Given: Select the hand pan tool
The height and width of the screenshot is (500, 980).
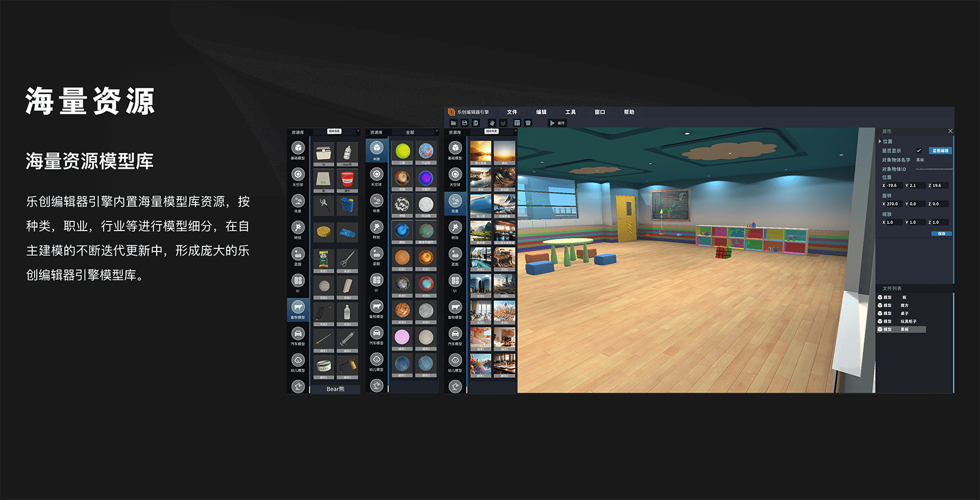Looking at the screenshot, I should [x=492, y=123].
